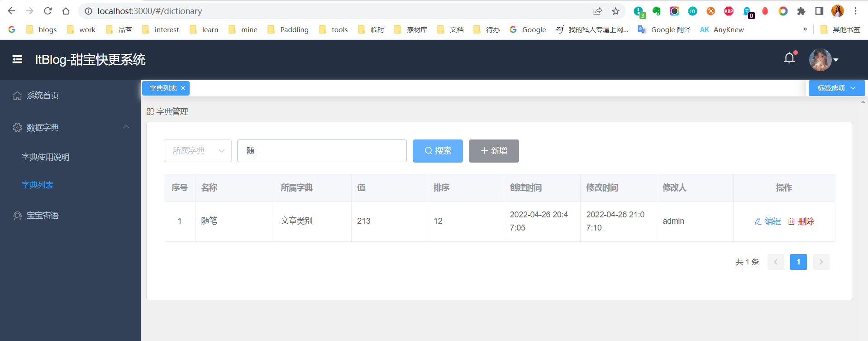868x341 pixels.
Task: Click the user avatar picture
Action: 820,60
